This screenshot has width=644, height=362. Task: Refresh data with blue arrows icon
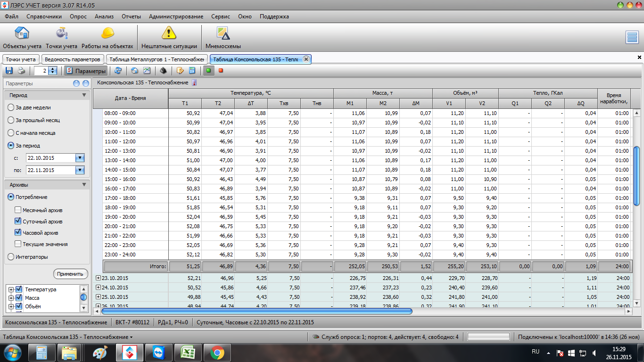118,71
